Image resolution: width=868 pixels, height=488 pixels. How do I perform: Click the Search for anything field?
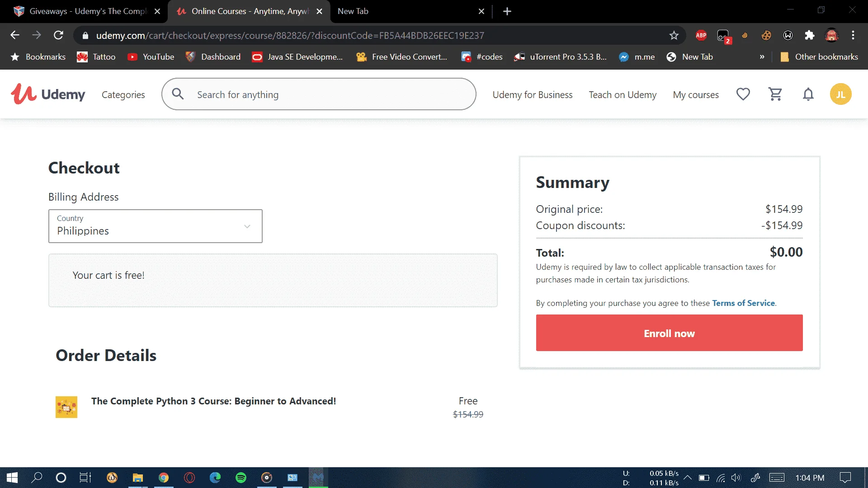tap(319, 94)
